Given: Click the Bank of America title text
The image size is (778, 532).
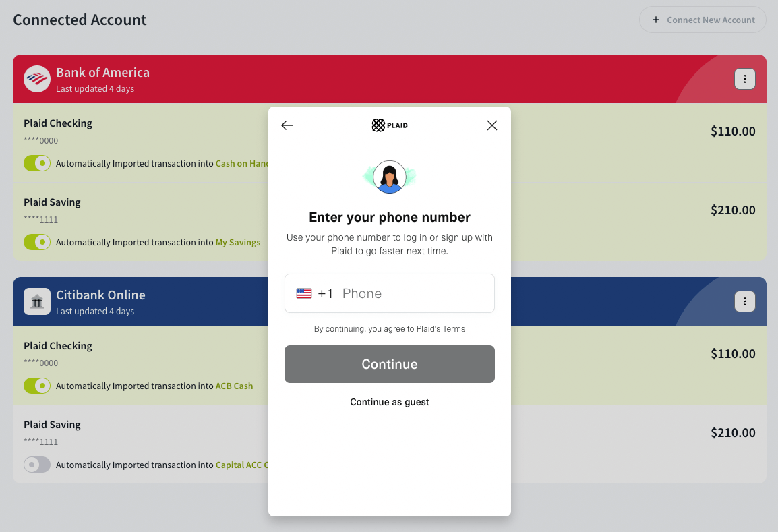Looking at the screenshot, I should pyautogui.click(x=102, y=72).
